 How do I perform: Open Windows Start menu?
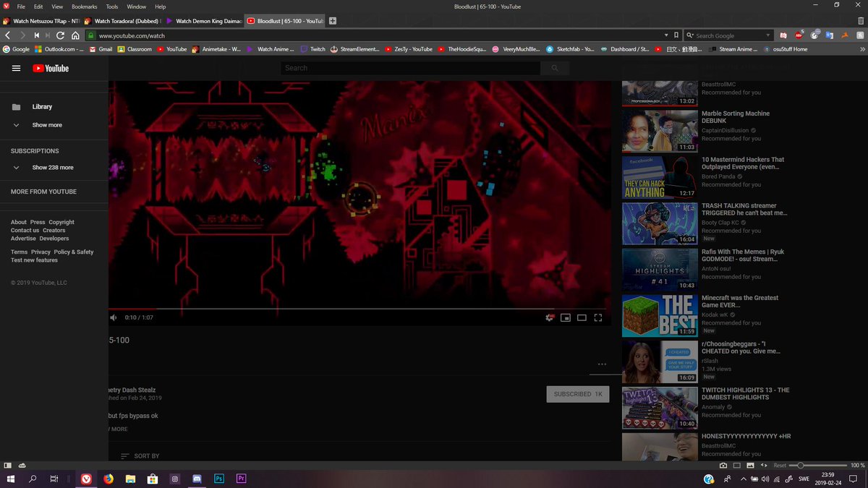tap(11, 479)
